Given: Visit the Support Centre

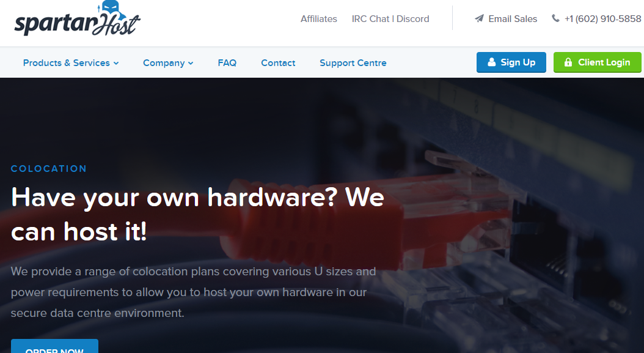Looking at the screenshot, I should pyautogui.click(x=353, y=63).
